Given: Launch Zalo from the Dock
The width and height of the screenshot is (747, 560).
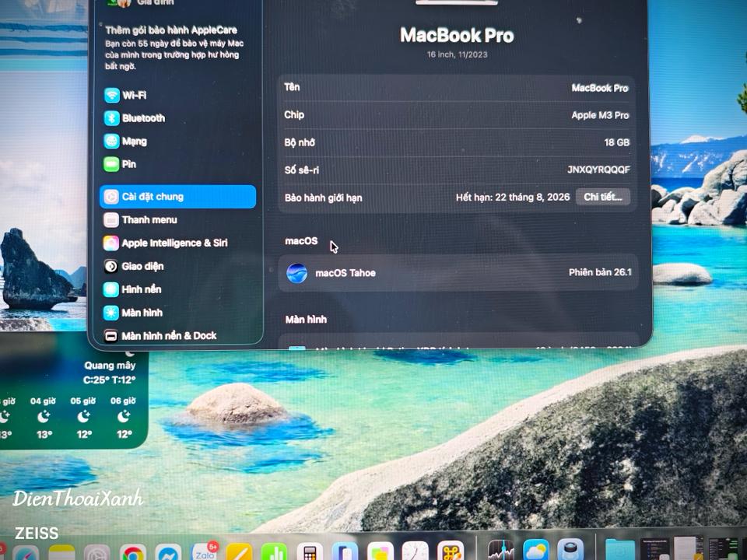Looking at the screenshot, I should click(204, 551).
